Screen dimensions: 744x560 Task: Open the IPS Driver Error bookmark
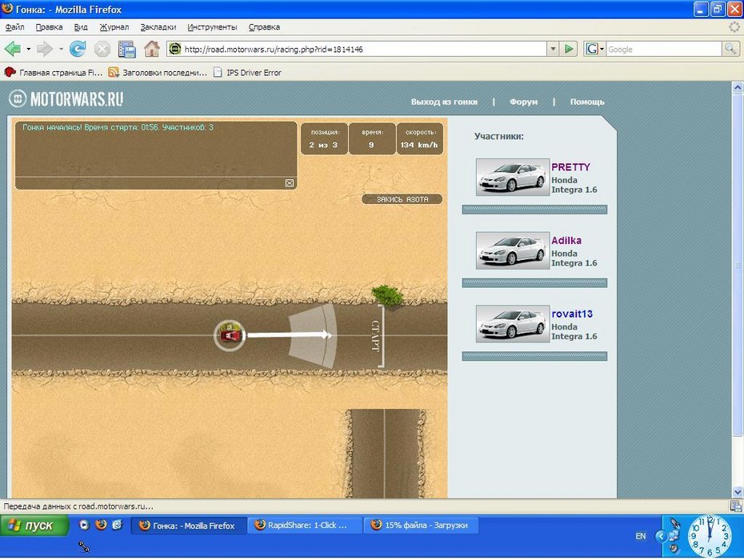[248, 73]
